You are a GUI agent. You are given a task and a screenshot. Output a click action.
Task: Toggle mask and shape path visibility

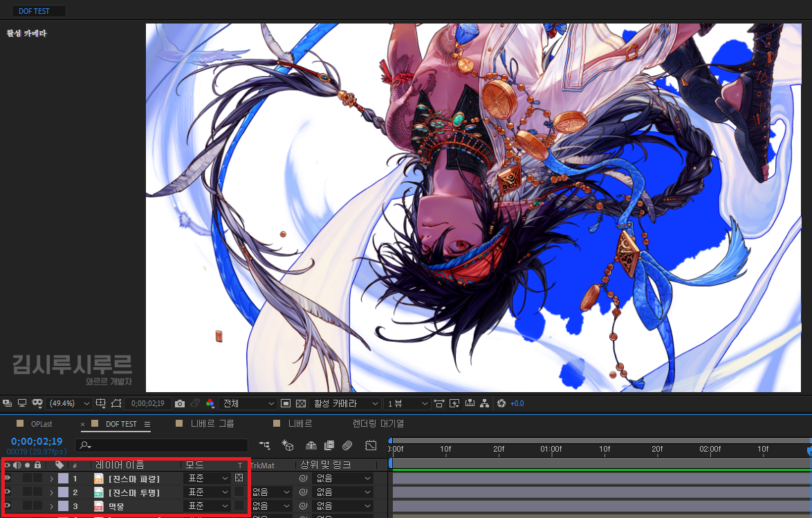(116, 403)
